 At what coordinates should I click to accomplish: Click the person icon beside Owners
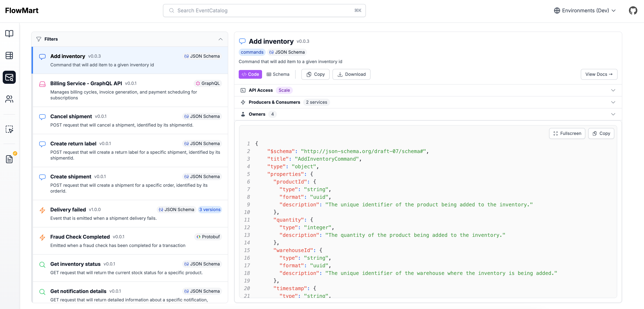point(243,114)
